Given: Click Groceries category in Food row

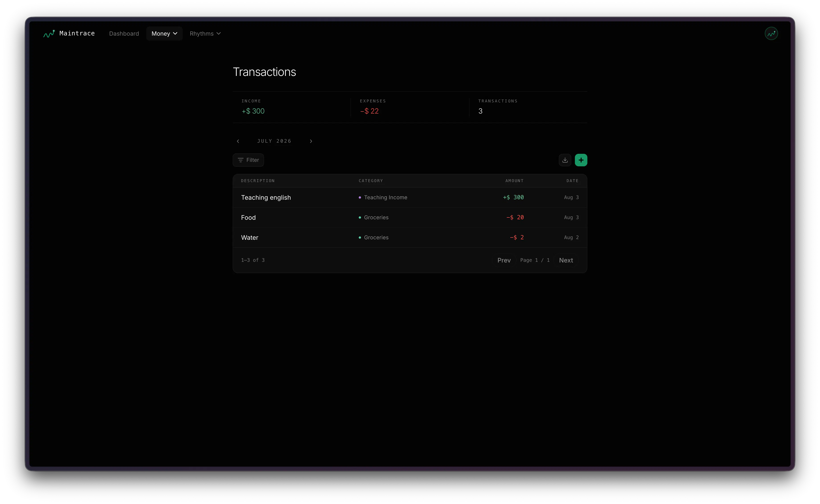Looking at the screenshot, I should [x=376, y=217].
